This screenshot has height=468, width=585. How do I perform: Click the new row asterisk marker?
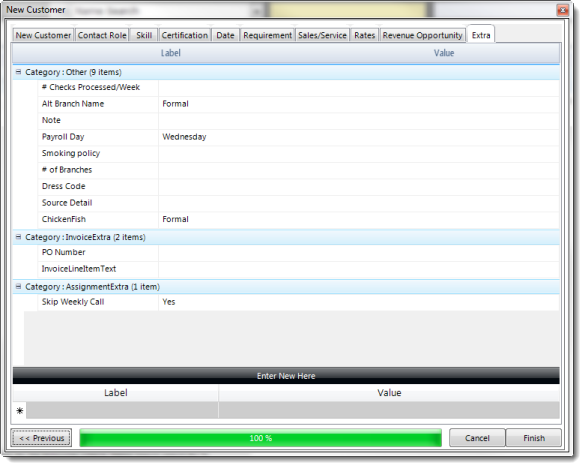20,411
